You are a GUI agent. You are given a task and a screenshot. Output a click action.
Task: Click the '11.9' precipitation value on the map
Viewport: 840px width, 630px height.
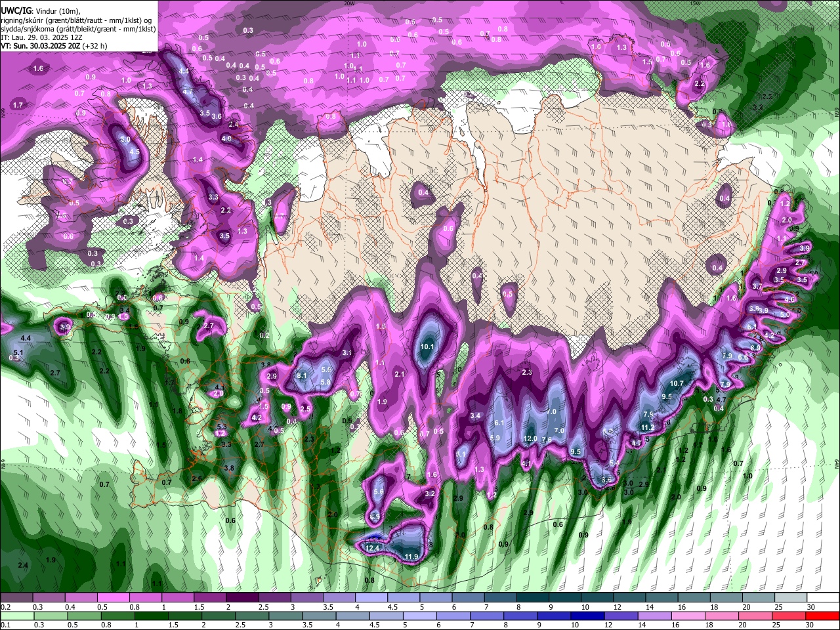pos(411,557)
